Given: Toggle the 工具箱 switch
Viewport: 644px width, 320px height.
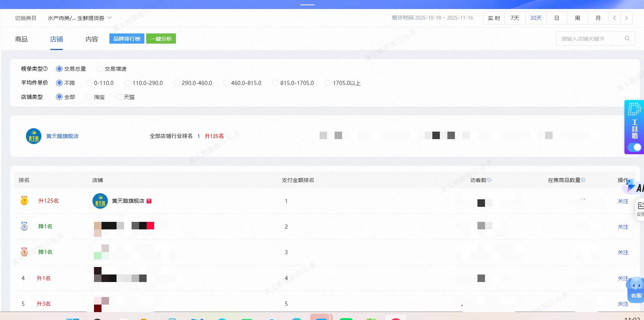Looking at the screenshot, I should (x=634, y=147).
